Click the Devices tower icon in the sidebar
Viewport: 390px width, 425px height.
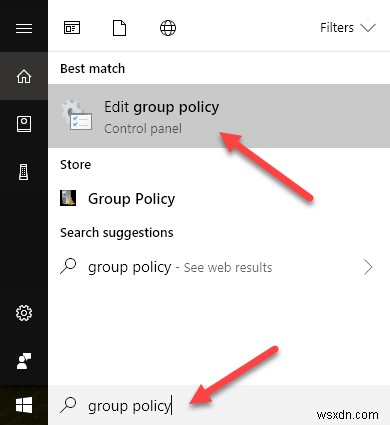click(x=23, y=172)
